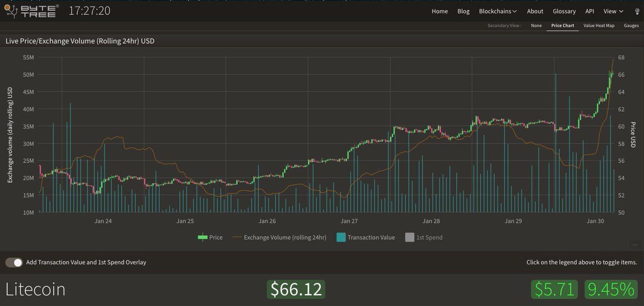Click the Live Price/Exchange Volume chart title
This screenshot has width=644, height=306.
tap(80, 41)
